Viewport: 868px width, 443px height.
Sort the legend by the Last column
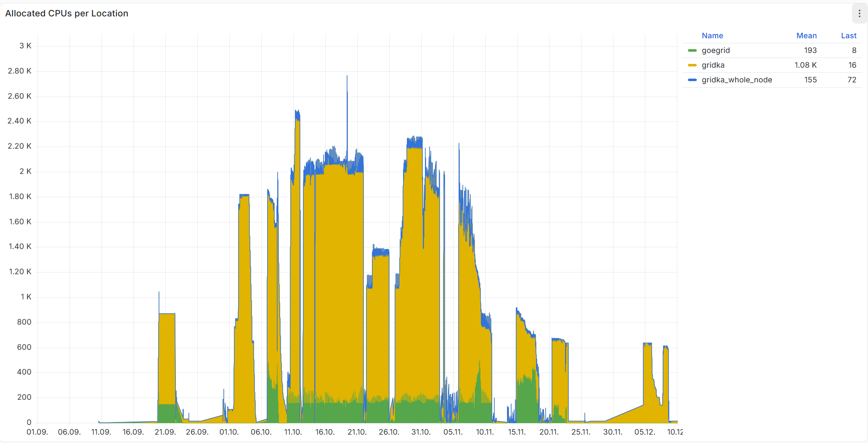848,36
